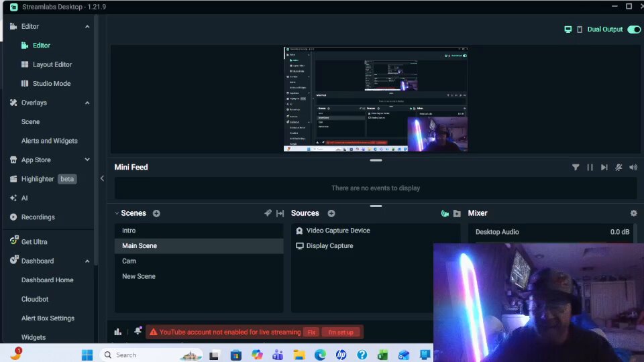The height and width of the screenshot is (362, 644).
Task: Open Copilot from taskbar
Action: point(257,355)
